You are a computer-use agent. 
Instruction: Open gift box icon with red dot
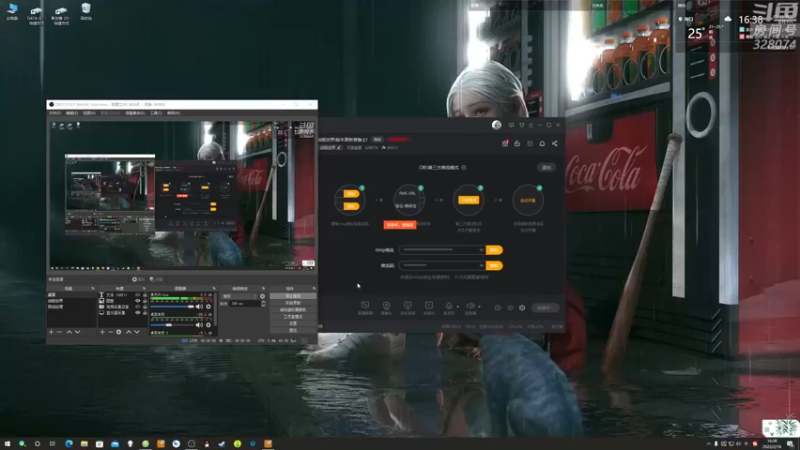pos(505,143)
